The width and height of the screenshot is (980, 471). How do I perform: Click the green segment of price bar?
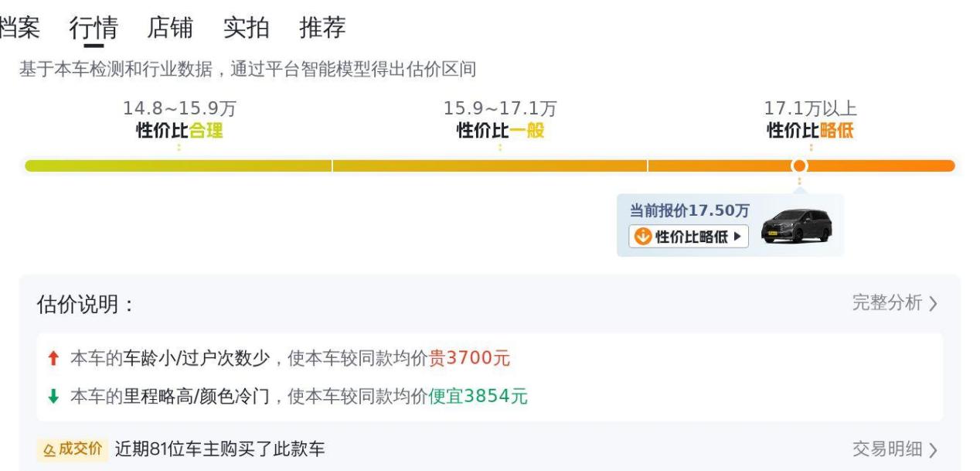179,166
